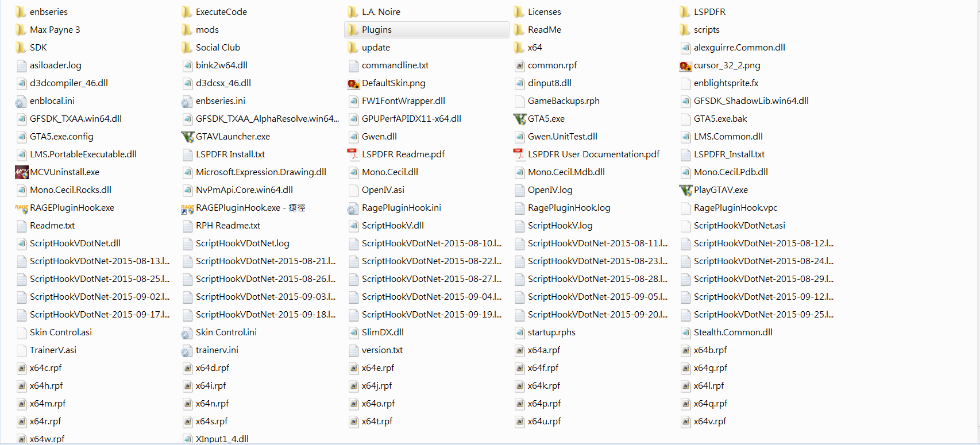Select the Stealth.Common.dll file name
The image size is (980, 445).
pyautogui.click(x=733, y=332)
